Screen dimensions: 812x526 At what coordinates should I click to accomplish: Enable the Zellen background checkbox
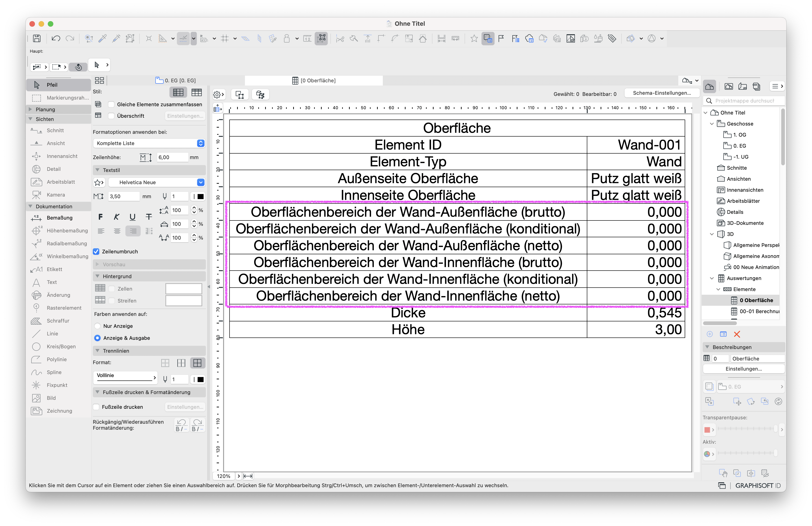(112, 289)
